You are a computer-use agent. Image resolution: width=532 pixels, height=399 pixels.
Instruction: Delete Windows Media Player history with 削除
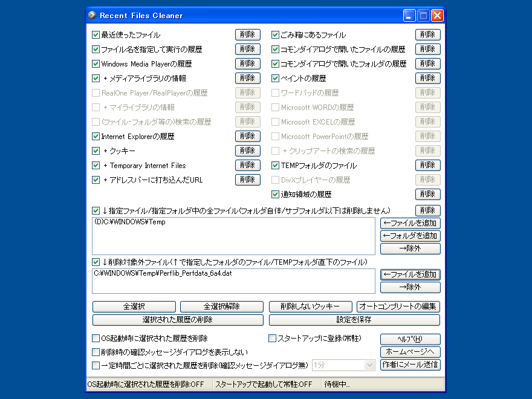[x=248, y=64]
